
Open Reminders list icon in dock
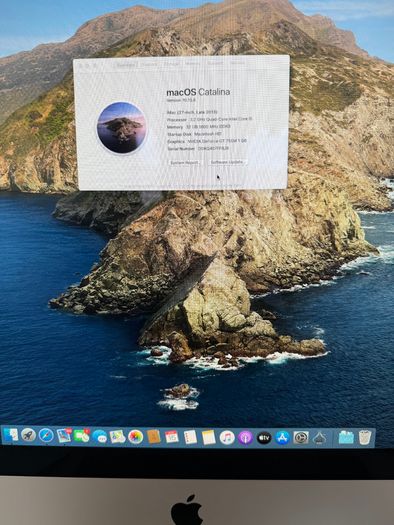[x=190, y=437]
